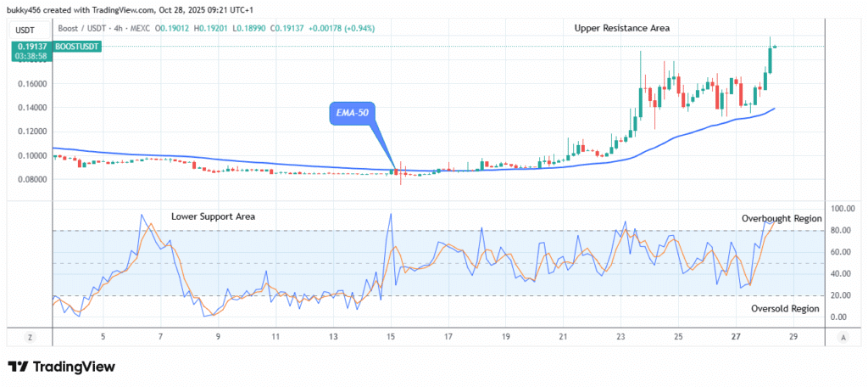Image resolution: width=868 pixels, height=387 pixels.
Task: Click date 7 on the time axis
Action: click(160, 337)
